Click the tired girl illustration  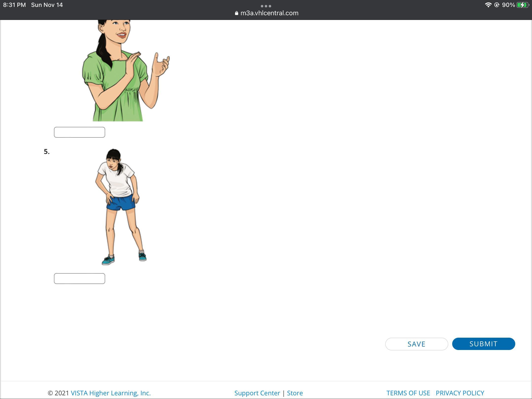tap(121, 207)
